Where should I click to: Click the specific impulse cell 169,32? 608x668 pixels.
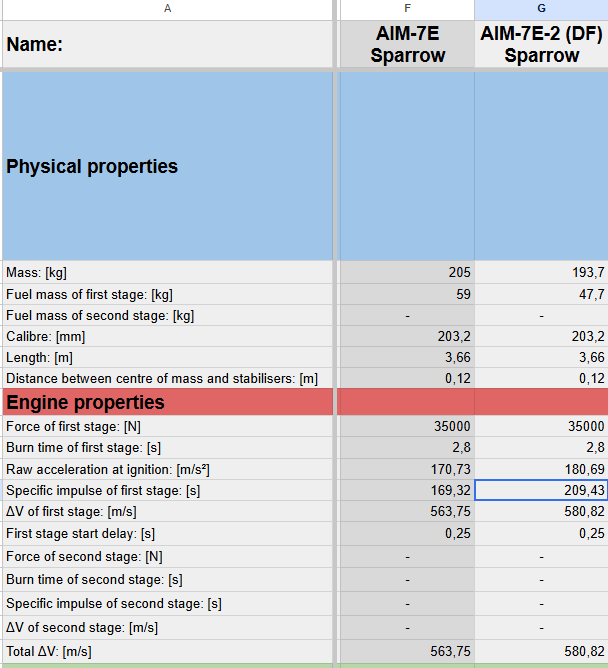click(x=407, y=490)
